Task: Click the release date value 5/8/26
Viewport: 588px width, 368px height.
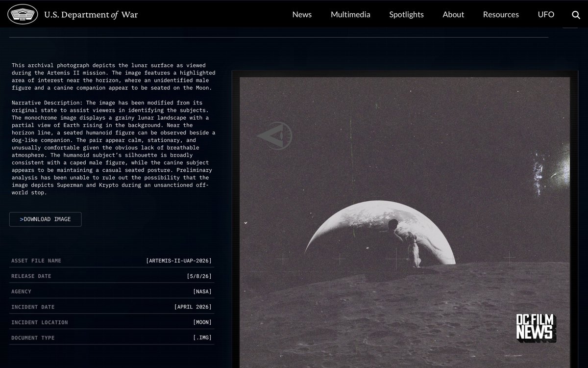Action: coord(199,276)
